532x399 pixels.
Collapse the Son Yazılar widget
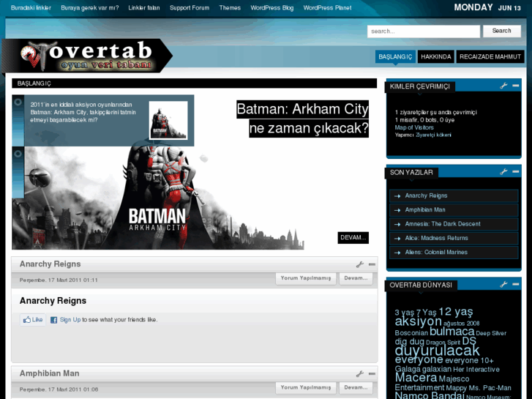tap(515, 172)
